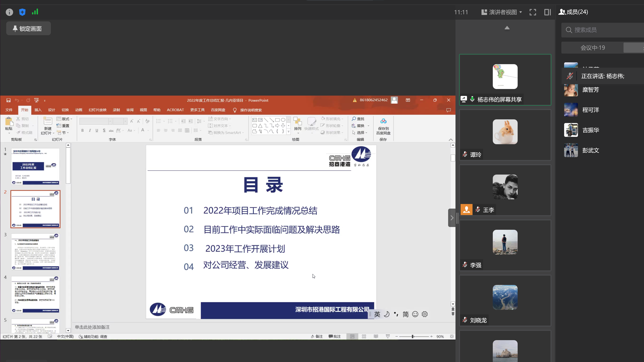Image resolution: width=644 pixels, height=362 pixels.
Task: Switch to slide sorter view icon
Action: tap(364, 336)
